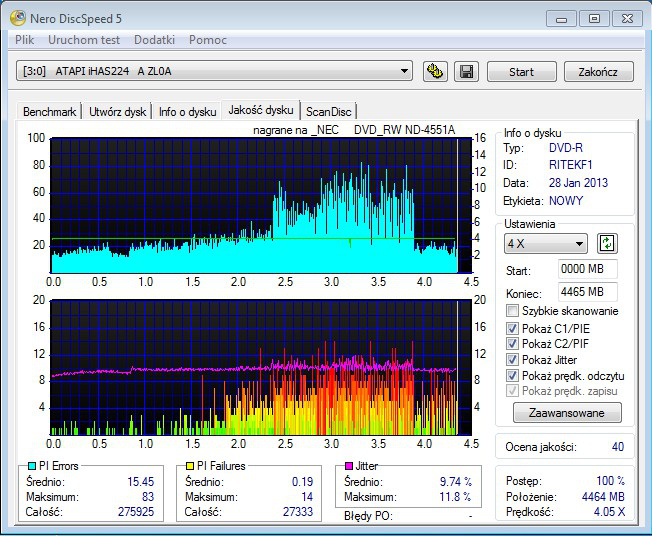Click the PI Failures and jitter graph area
Viewport: 652px width, 536px height.
261,367
